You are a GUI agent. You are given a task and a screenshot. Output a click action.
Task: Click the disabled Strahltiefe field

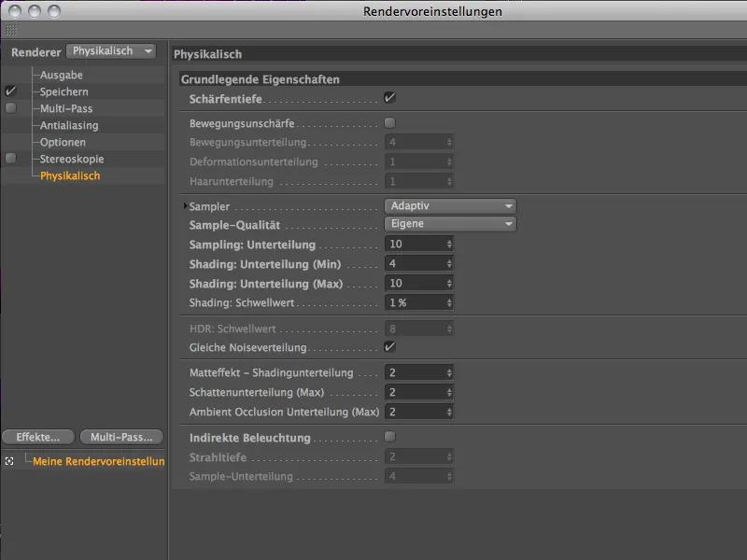418,456
